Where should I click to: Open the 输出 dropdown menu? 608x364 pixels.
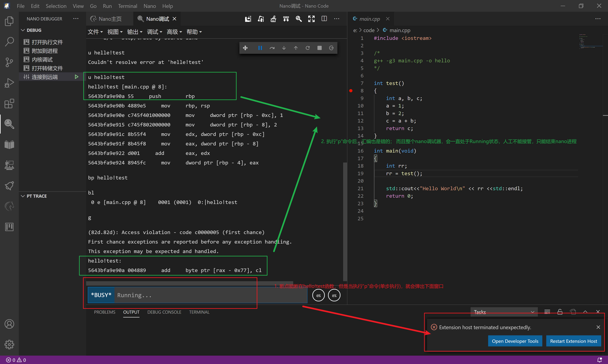tap(135, 32)
